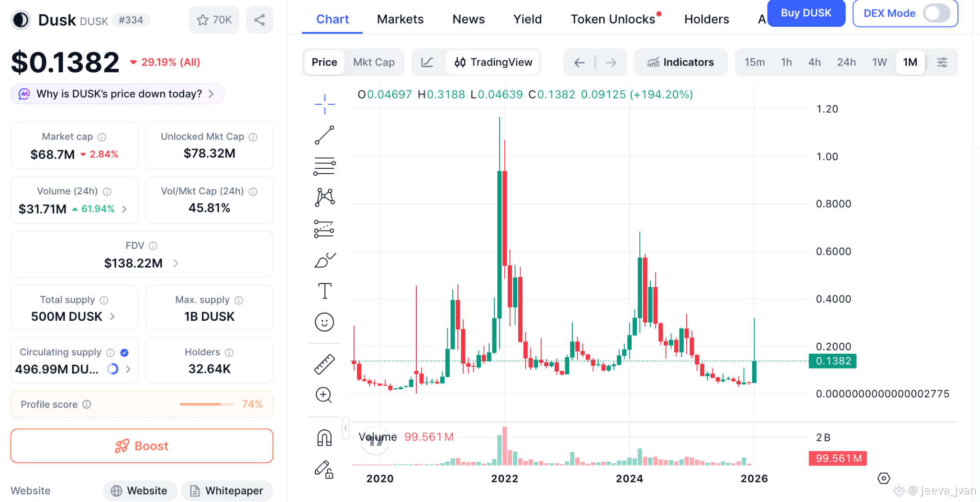
Task: Show Unlocked Mkt Cap info tooltip
Action: tap(253, 137)
